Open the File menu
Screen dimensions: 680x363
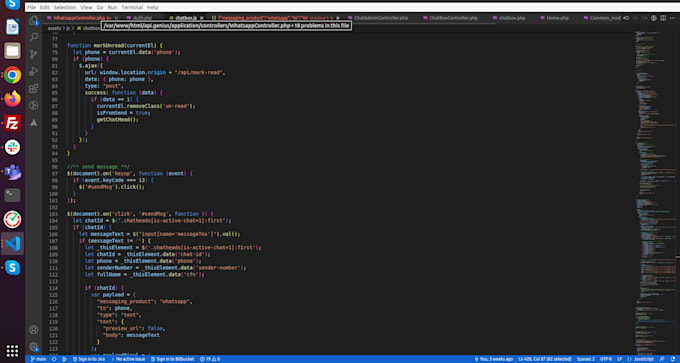(x=31, y=7)
